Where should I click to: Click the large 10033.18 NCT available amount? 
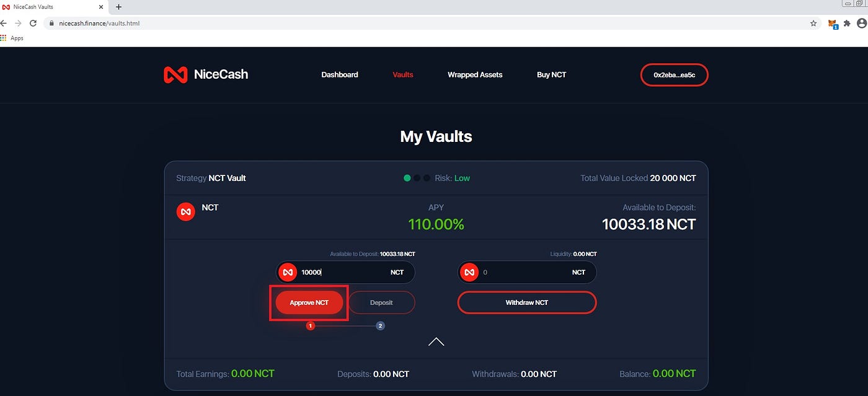[649, 224]
